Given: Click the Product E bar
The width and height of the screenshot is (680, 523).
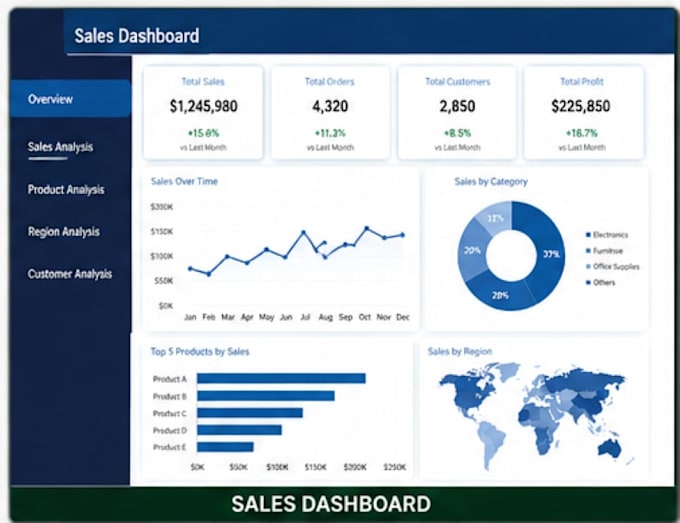Looking at the screenshot, I should click(x=225, y=447).
